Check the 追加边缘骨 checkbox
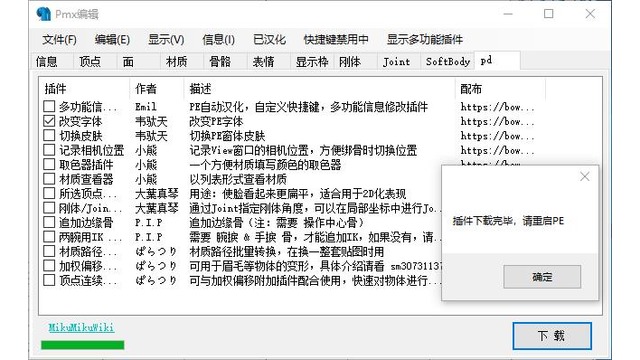Image resolution: width=640 pixels, height=360 pixels. [49, 222]
